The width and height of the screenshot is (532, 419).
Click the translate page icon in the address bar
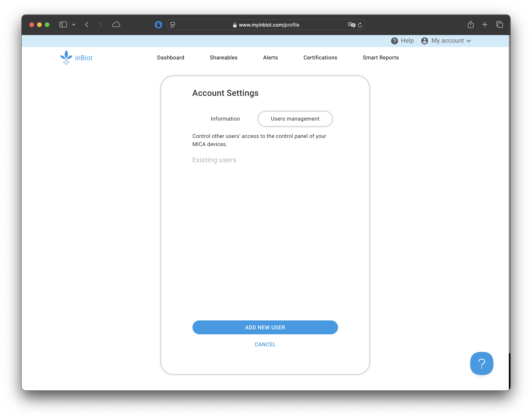click(351, 25)
